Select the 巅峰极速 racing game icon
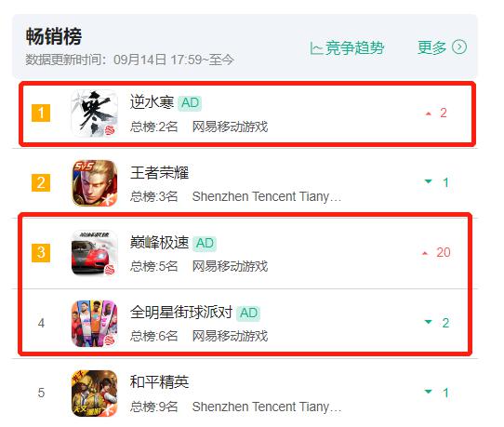 [94, 253]
